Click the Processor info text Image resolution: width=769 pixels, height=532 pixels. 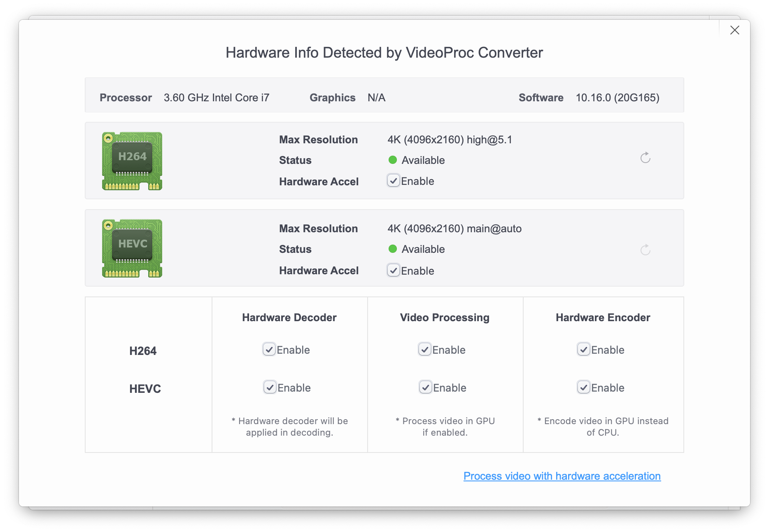[x=216, y=98]
